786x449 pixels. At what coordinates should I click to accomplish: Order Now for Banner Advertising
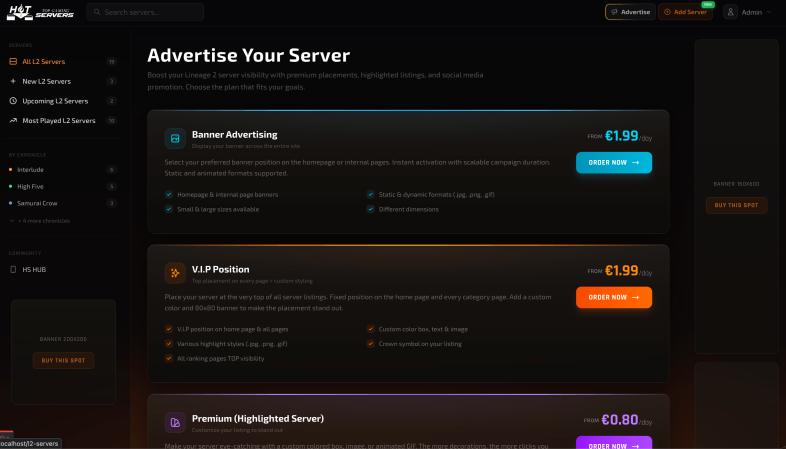coord(614,162)
